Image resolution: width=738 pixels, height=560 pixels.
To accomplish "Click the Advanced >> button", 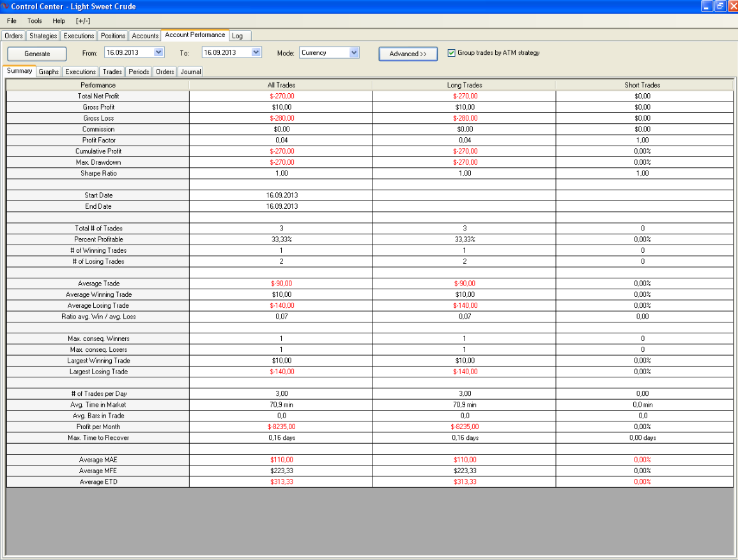I will pos(408,54).
